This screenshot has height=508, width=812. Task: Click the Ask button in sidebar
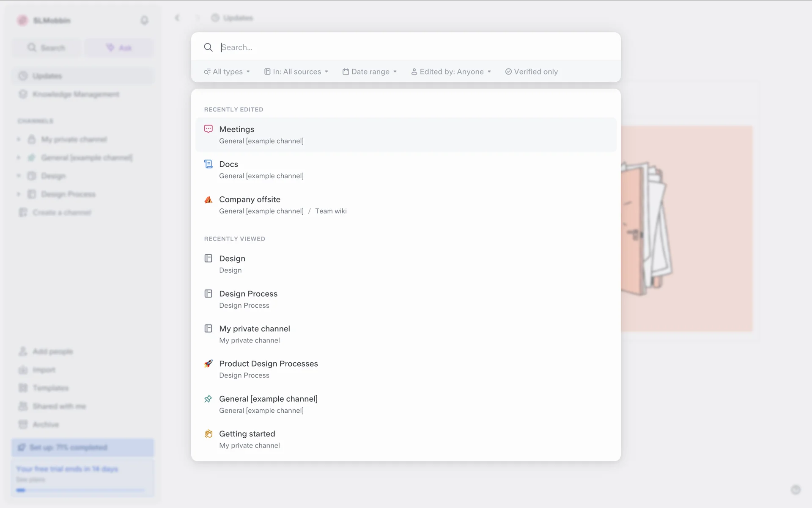click(x=119, y=48)
